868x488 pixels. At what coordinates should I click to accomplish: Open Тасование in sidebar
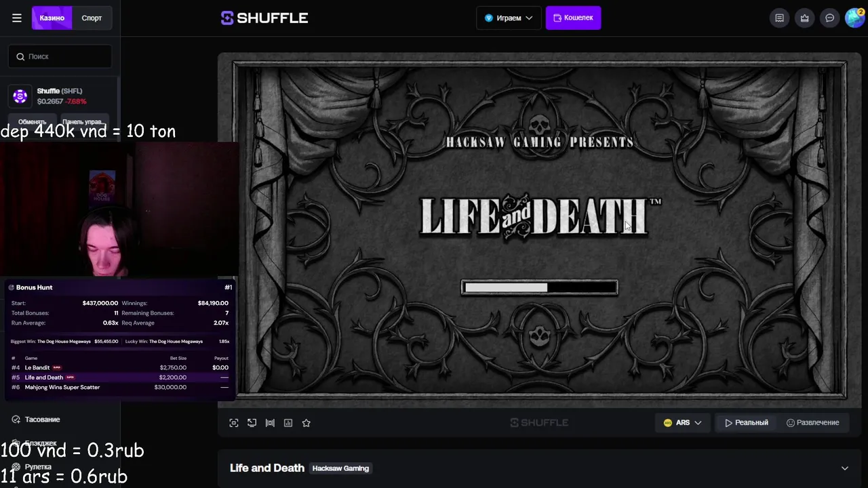[42, 420]
